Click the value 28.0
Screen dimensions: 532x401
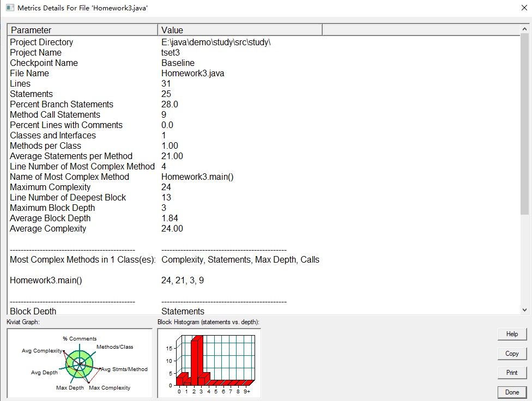pos(170,104)
